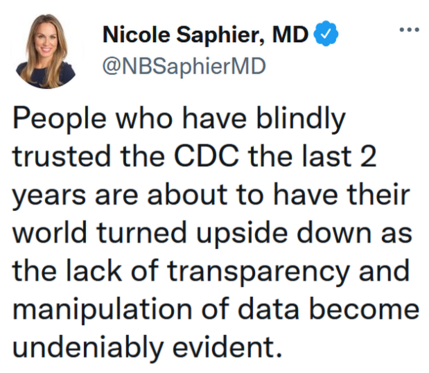Click the word "blindly" in the tweet
Image resolution: width=429 pixels, height=373 pixels.
[x=301, y=120]
